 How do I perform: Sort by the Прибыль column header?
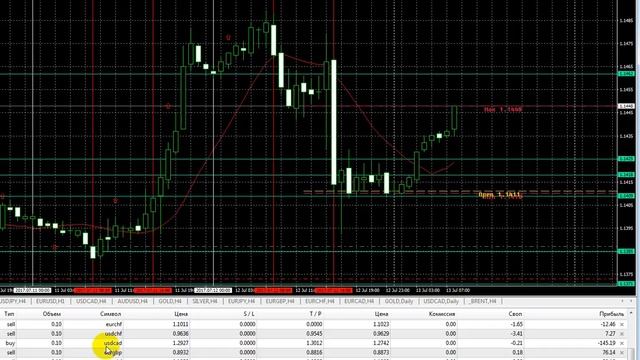611,314
